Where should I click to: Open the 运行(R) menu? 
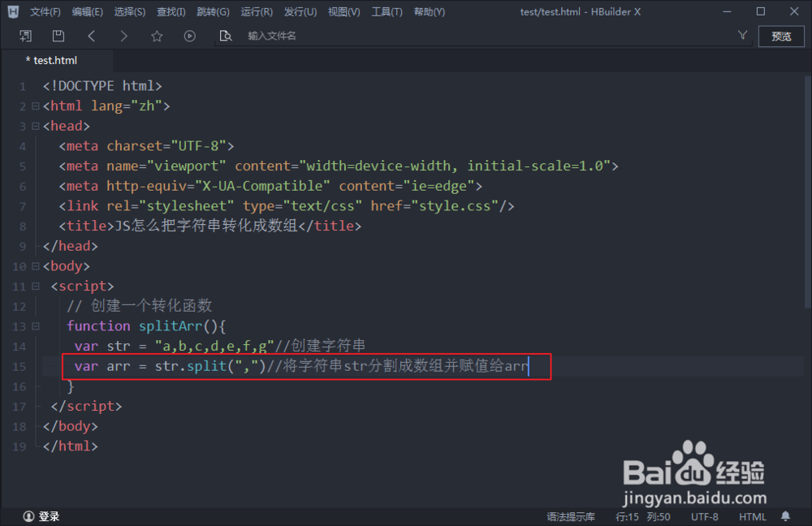pyautogui.click(x=257, y=11)
